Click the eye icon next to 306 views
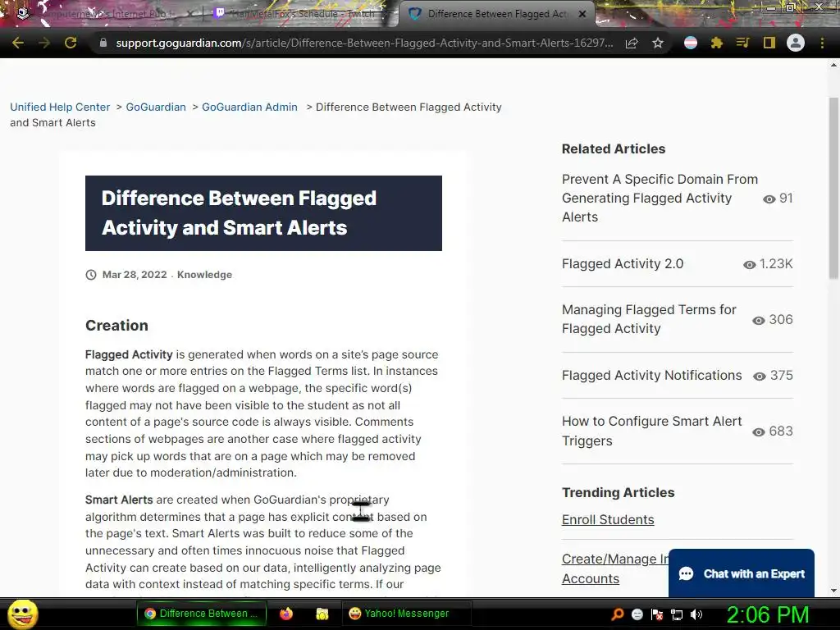This screenshot has height=630, width=840. 759,321
